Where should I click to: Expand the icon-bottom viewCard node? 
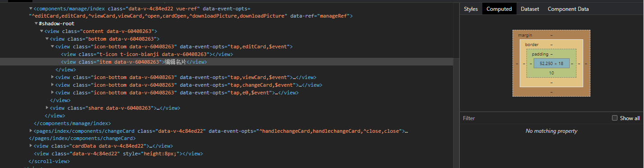tap(52, 77)
